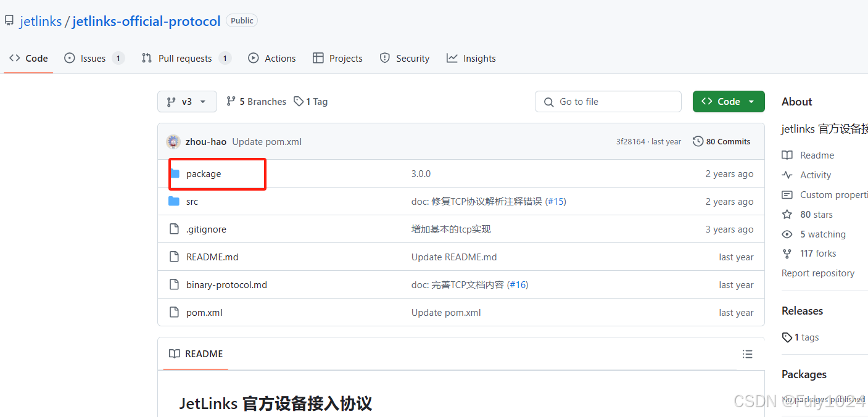Image resolution: width=868 pixels, height=417 pixels.
Task: View the 117 forks link
Action: click(818, 254)
